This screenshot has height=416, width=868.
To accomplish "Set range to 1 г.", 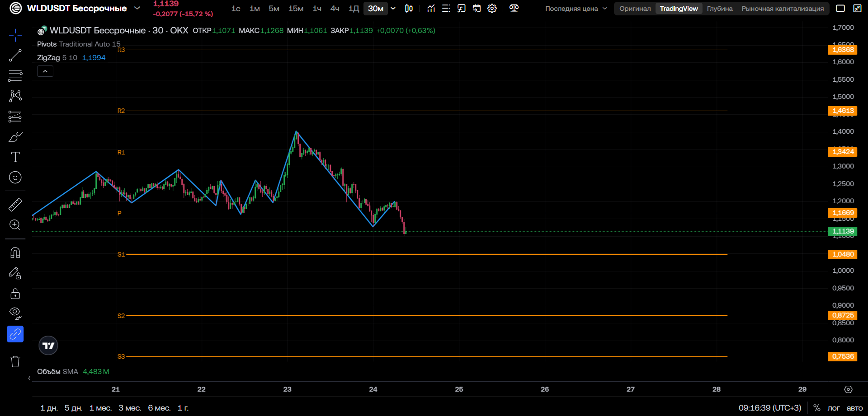I will point(183,408).
